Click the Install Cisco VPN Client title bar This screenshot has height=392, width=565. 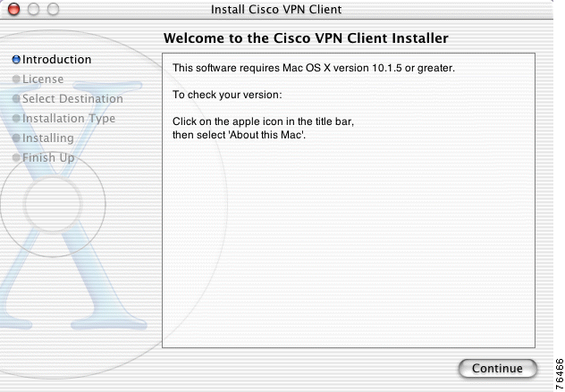tap(275, 10)
